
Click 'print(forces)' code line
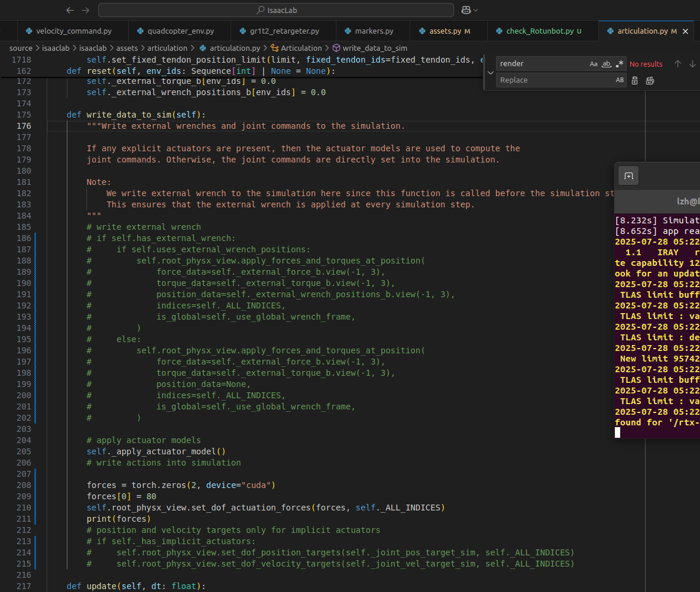coord(119,519)
